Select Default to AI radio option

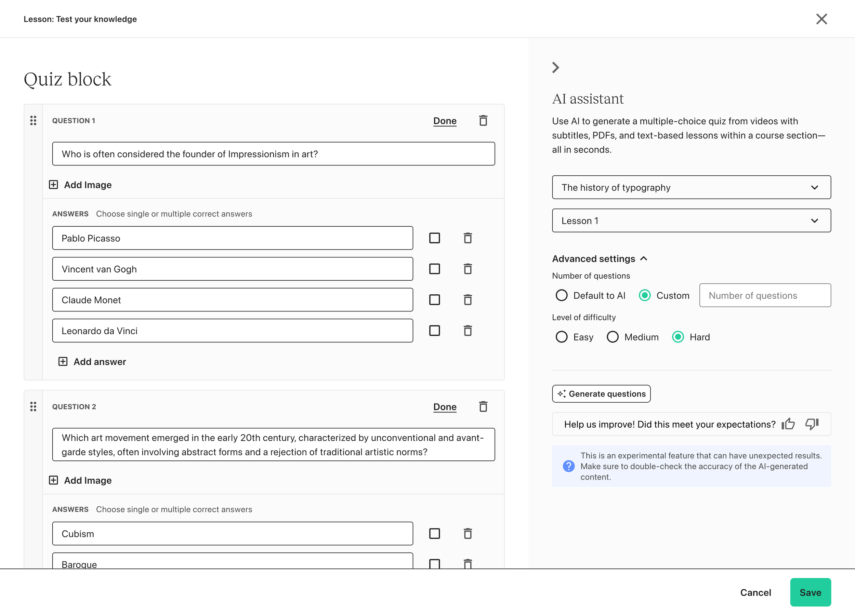[x=561, y=295]
